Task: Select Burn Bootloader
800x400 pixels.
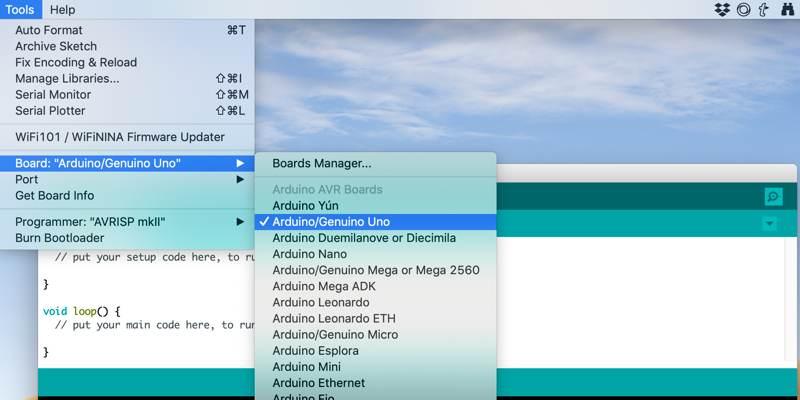Action: pyautogui.click(x=59, y=238)
